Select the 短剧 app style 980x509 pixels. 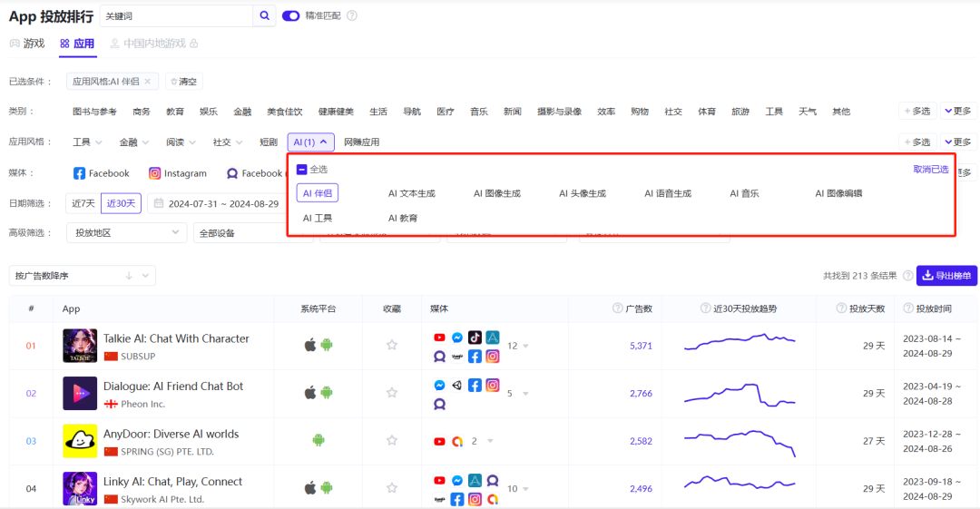click(269, 142)
